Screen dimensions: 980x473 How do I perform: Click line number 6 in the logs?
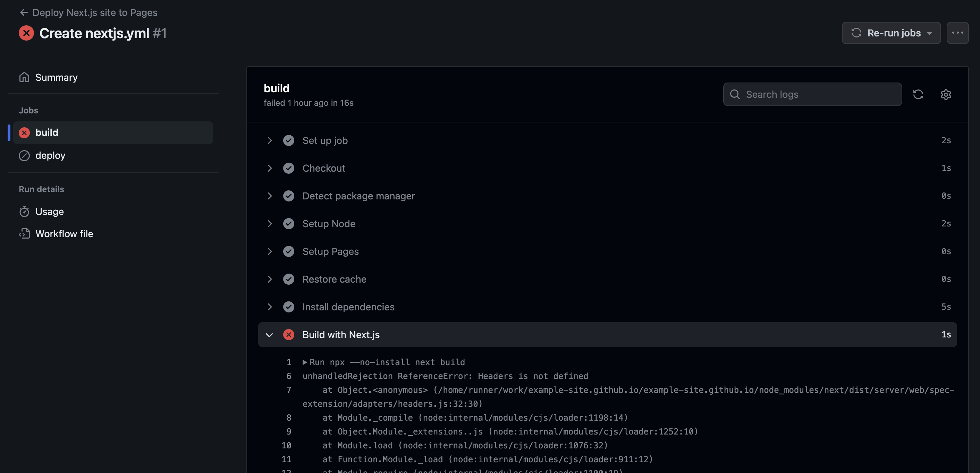pyautogui.click(x=288, y=376)
